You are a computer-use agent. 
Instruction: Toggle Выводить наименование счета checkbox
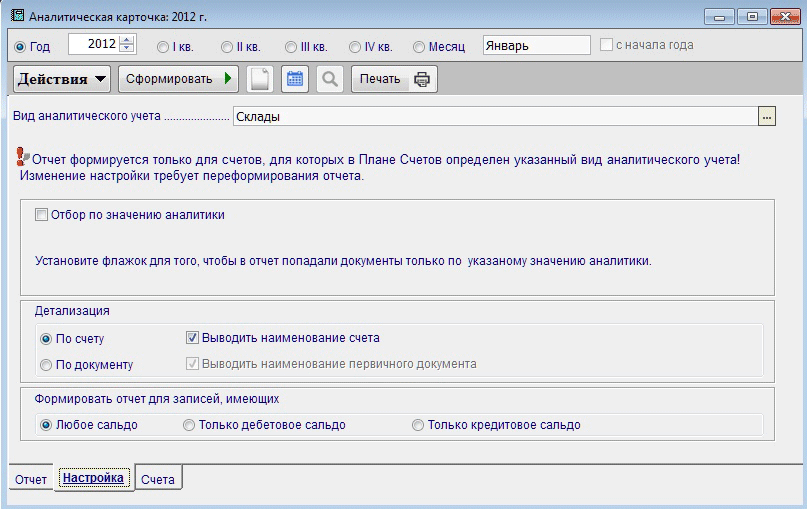(x=192, y=338)
